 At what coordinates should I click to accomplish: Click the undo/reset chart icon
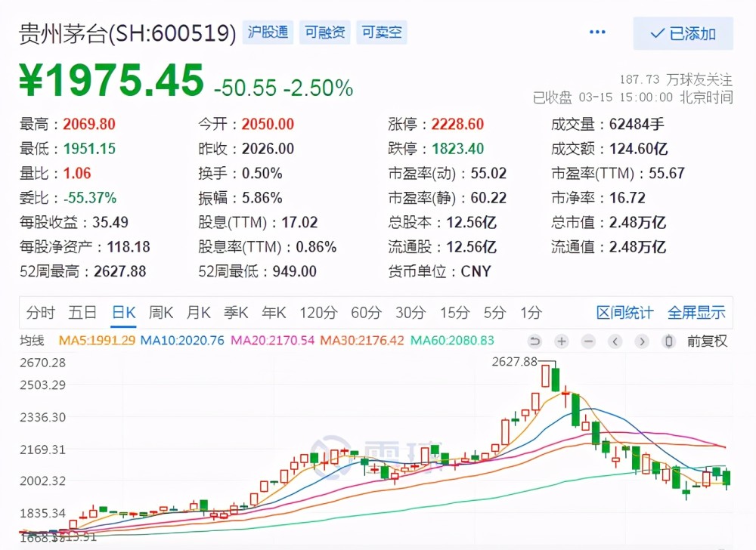[534, 341]
